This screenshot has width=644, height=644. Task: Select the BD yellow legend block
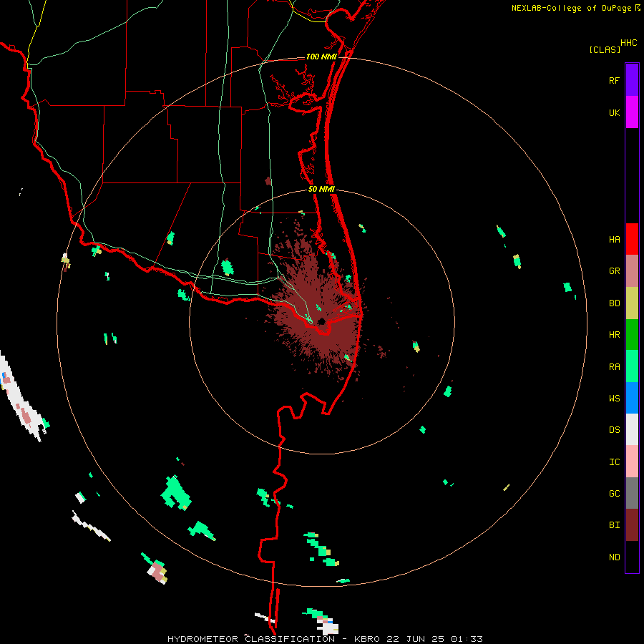pyautogui.click(x=632, y=303)
